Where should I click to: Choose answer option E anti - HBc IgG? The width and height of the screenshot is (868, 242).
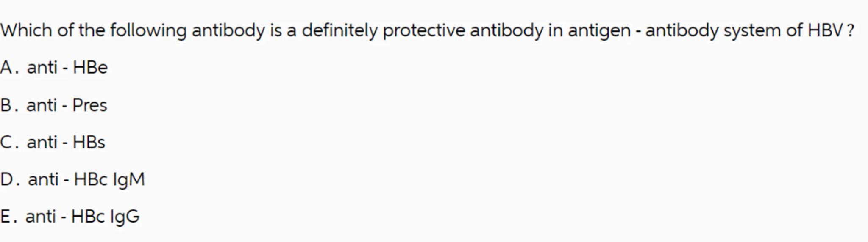click(x=82, y=217)
